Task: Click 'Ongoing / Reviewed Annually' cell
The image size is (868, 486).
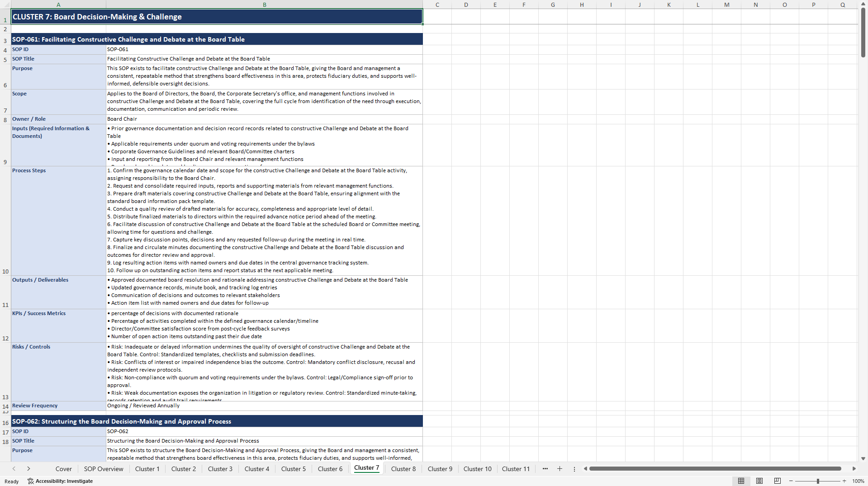Action: (265, 406)
